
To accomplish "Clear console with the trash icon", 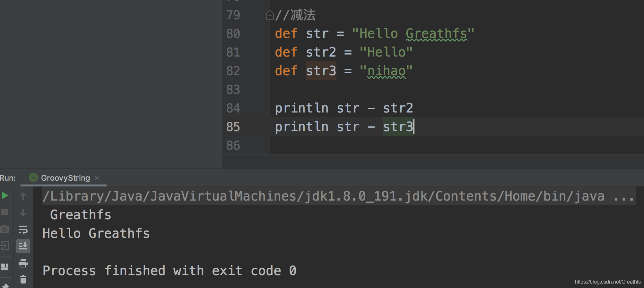I will [23, 279].
